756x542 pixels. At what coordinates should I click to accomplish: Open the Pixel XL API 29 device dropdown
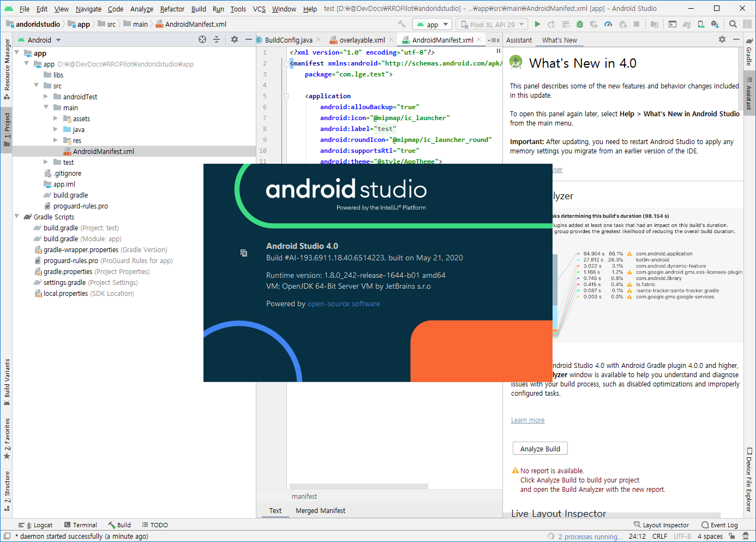[x=493, y=24]
